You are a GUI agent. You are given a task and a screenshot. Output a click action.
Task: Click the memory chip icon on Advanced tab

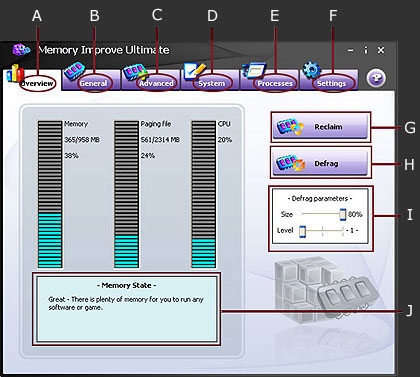[134, 73]
